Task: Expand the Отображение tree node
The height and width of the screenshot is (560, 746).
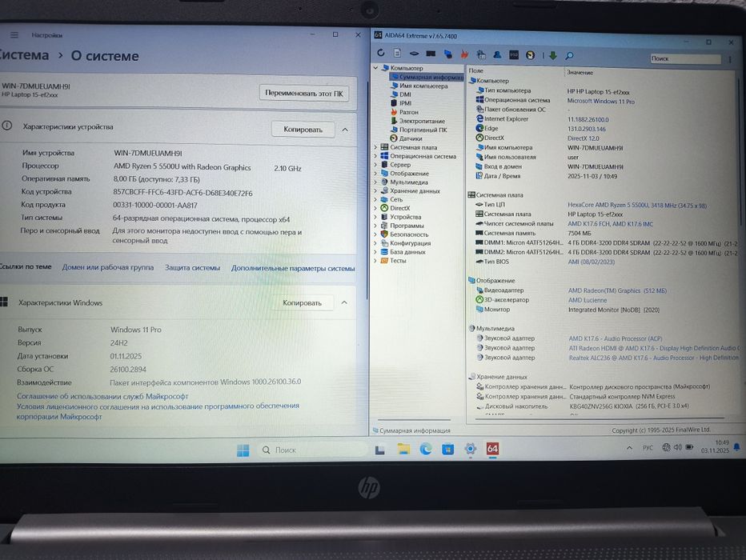Action: click(375, 173)
